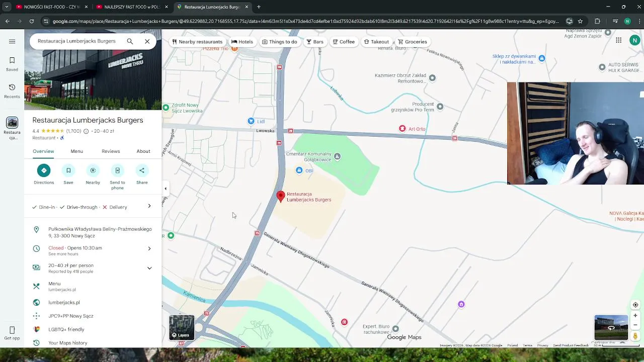The height and width of the screenshot is (362, 644).
Task: Click the Art Orto map marker
Action: pyautogui.click(x=402, y=129)
